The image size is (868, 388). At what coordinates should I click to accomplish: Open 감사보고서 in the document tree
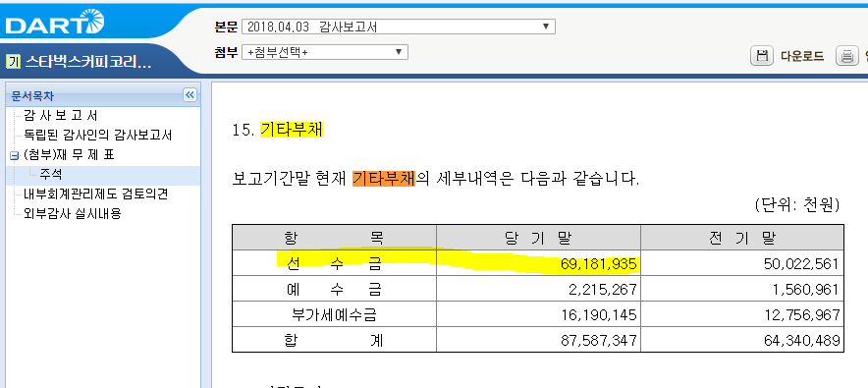click(x=61, y=116)
